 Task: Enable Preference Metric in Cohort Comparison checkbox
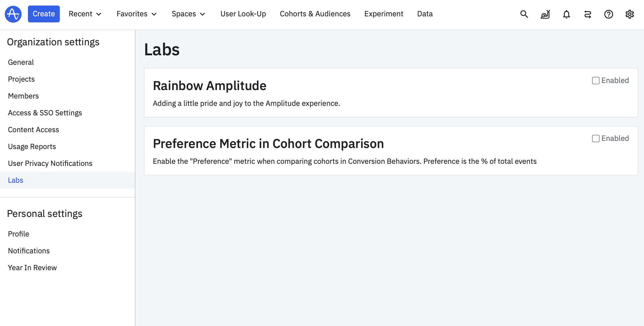[596, 139]
